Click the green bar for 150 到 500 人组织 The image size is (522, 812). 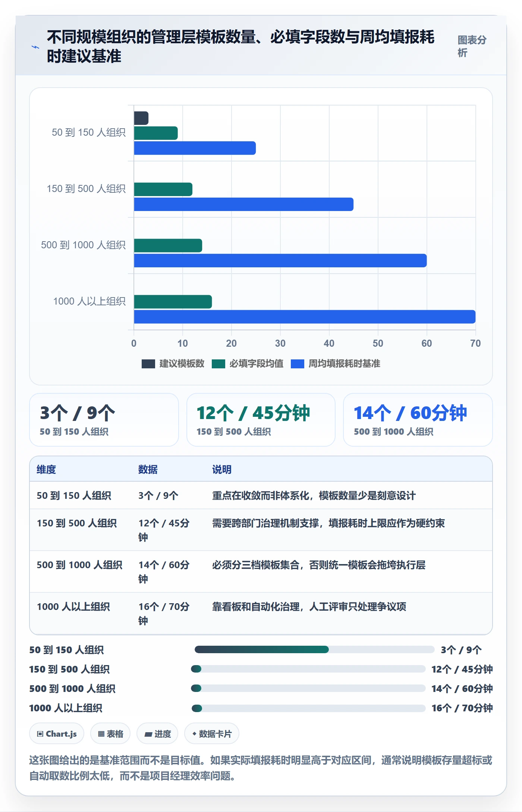(x=163, y=189)
